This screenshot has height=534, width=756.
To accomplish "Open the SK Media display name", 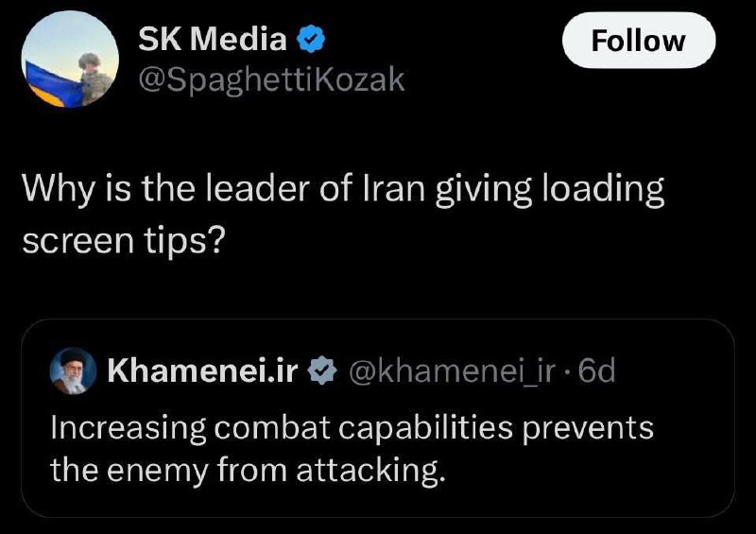I will point(212,39).
